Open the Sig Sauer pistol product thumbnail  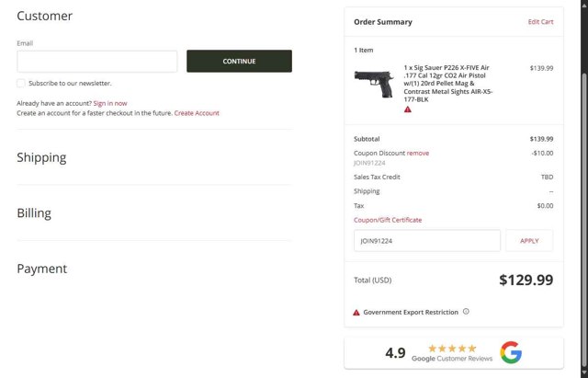point(376,85)
